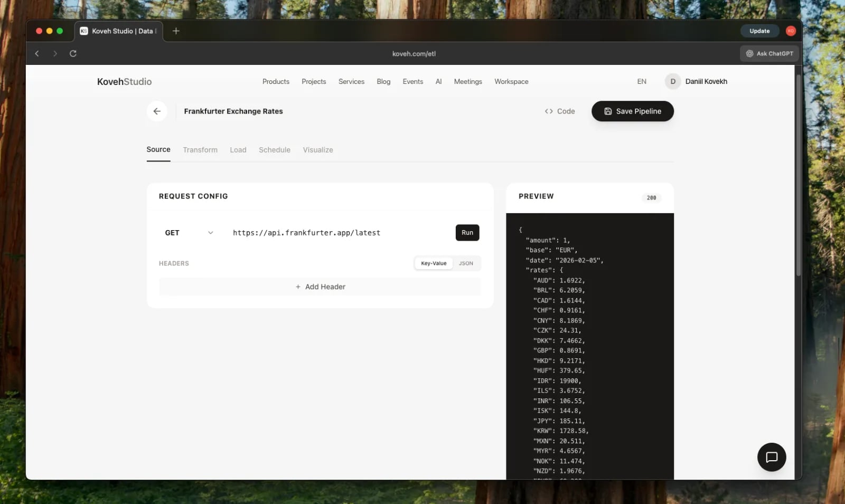Screen dimensions: 845x504
Task: Click the page's vertical scrollbar
Action: 798,174
